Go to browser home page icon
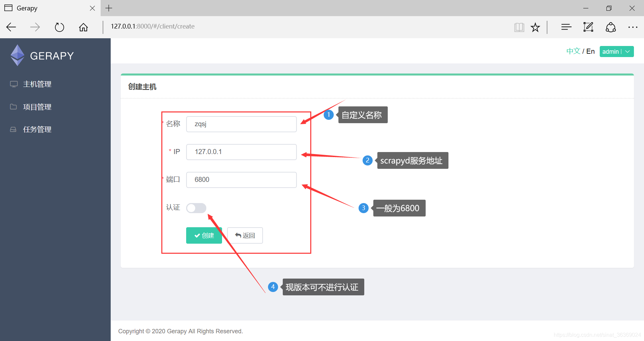Screen dimensions: 644x341 point(84,27)
